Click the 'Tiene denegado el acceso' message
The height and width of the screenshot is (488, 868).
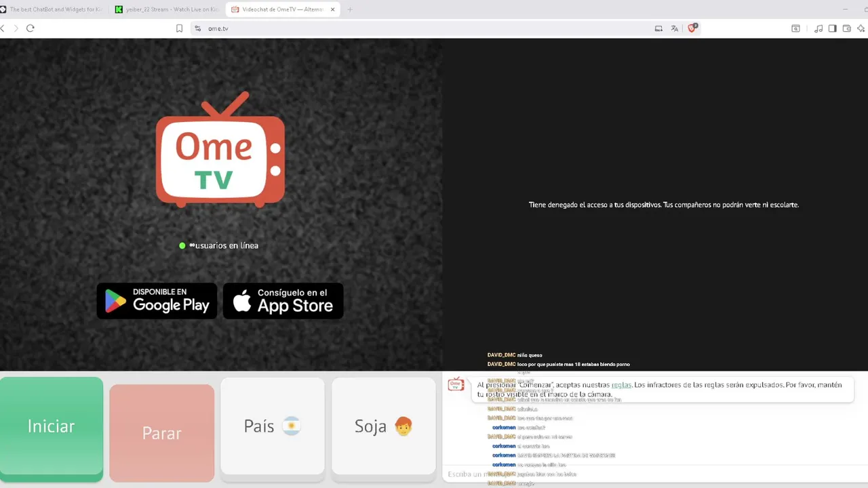tap(664, 205)
